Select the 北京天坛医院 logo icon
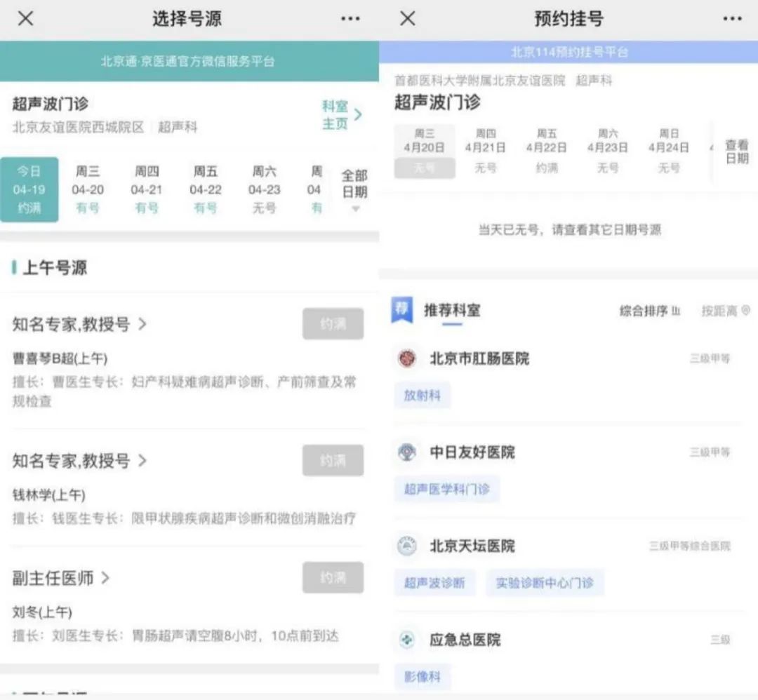The image size is (758, 700). 406,546
